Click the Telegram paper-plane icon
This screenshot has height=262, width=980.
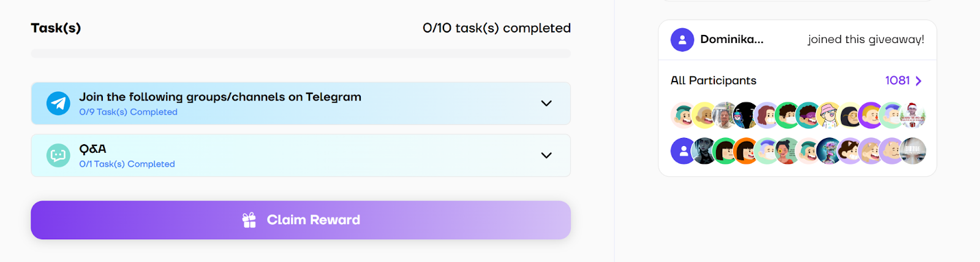click(x=58, y=104)
